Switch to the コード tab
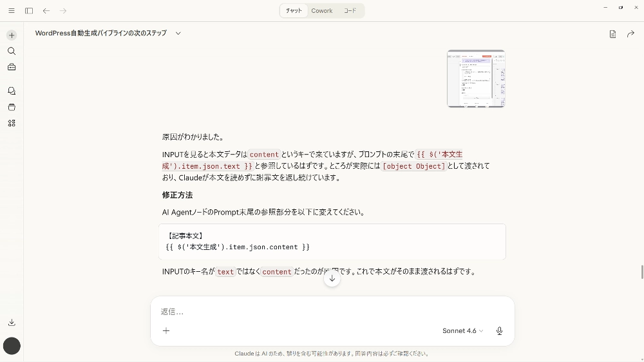644x362 pixels. [350, 11]
